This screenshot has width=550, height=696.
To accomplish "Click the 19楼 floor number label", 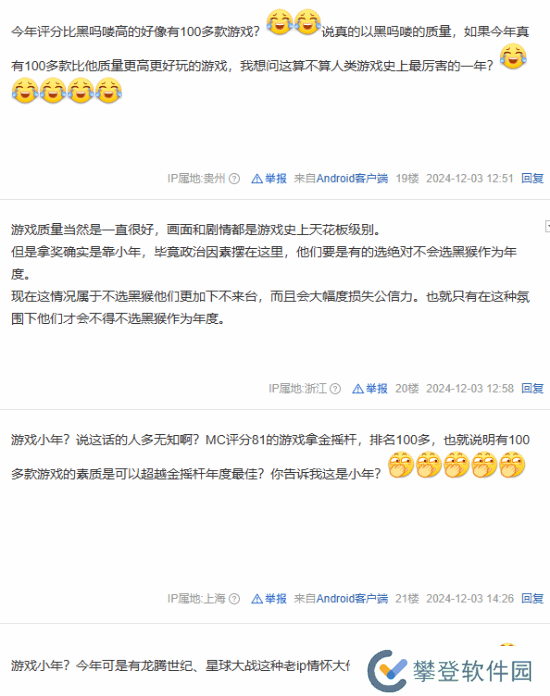I will (407, 178).
